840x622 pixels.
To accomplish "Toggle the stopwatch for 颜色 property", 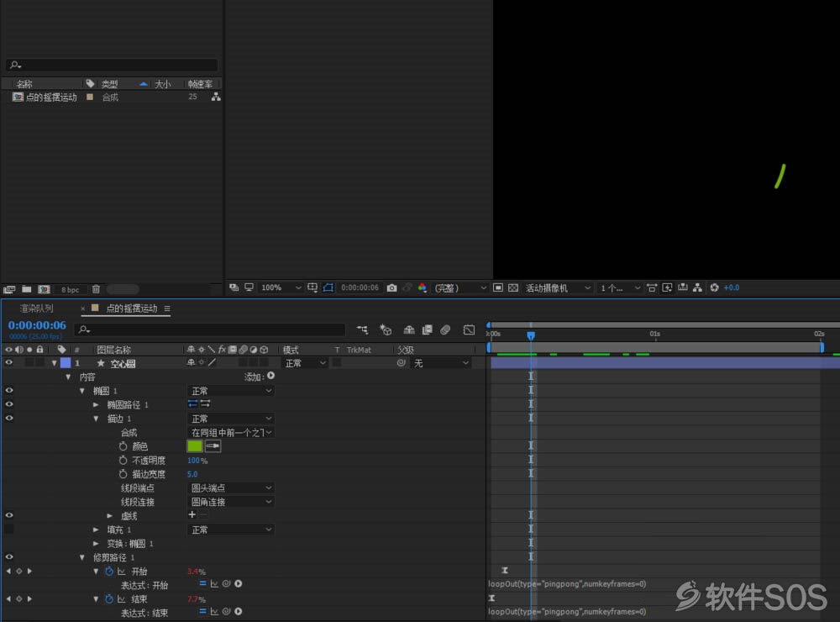I will (x=123, y=446).
